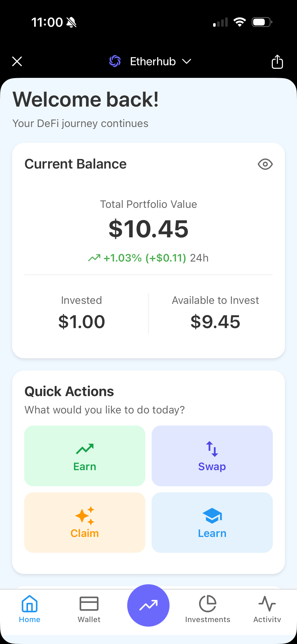Toggle balance visibility eye icon
This screenshot has height=644, width=297.
[x=265, y=164]
